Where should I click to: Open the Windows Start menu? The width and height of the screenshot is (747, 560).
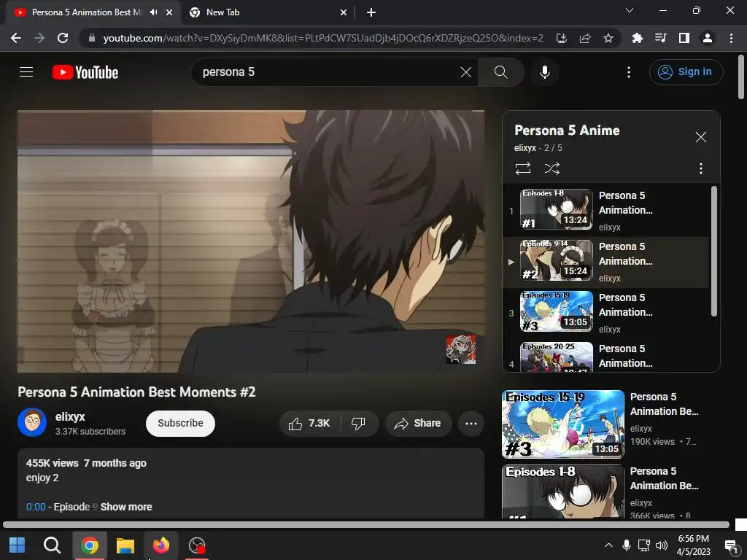(x=18, y=545)
